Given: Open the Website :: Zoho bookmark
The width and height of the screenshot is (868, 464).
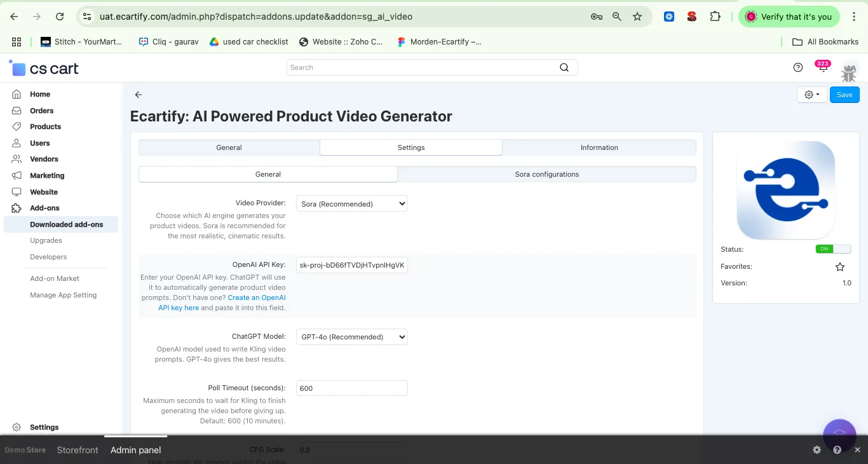Looking at the screenshot, I should tap(341, 42).
